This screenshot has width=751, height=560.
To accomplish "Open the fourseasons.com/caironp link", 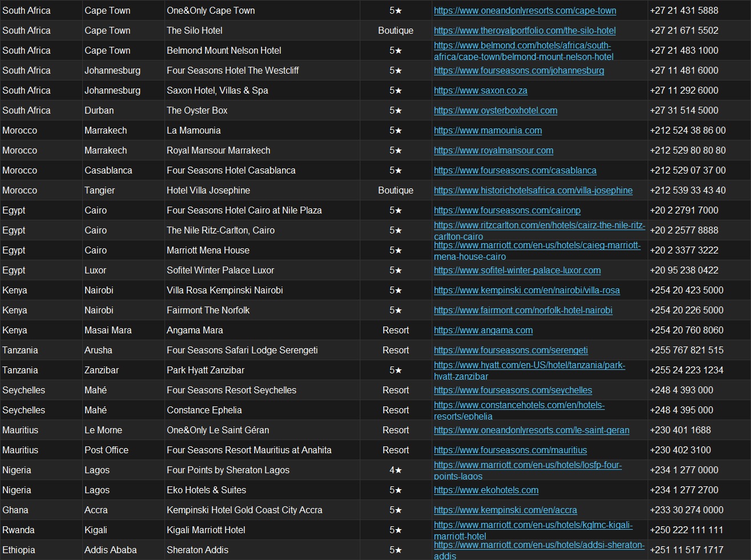I will point(507,210).
